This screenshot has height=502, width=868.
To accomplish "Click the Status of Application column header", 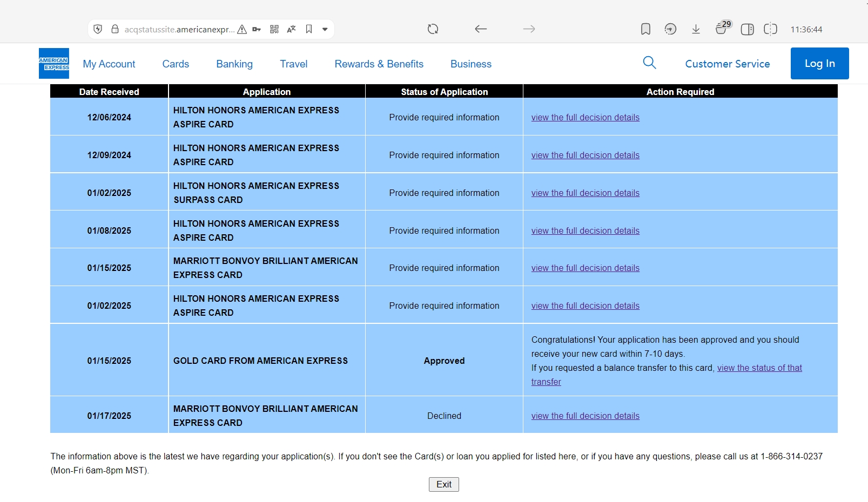I will [445, 92].
